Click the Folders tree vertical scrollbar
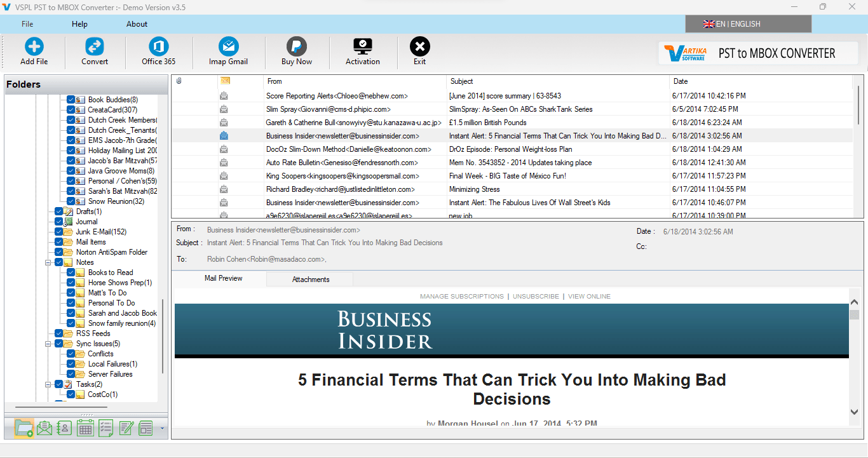This screenshot has width=868, height=458. 163,337
